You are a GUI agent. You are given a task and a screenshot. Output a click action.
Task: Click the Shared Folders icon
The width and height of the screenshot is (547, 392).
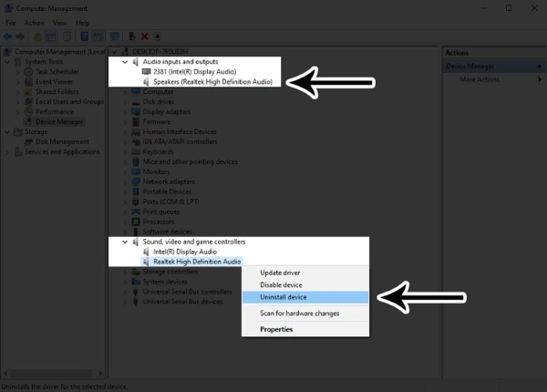[28, 92]
